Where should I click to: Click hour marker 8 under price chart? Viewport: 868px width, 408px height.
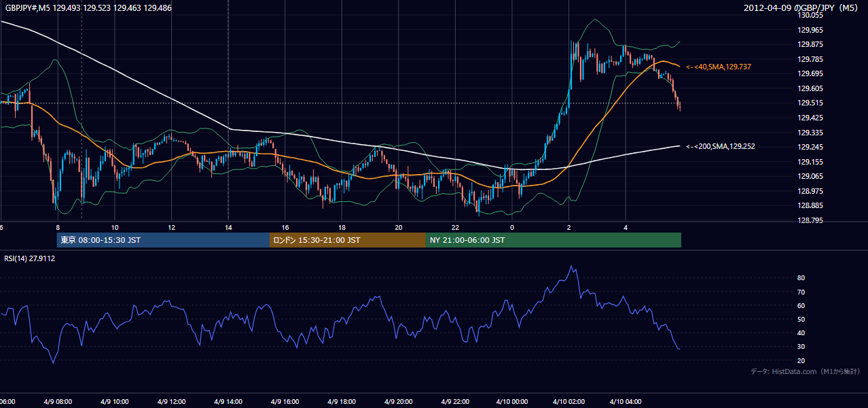[x=58, y=227]
